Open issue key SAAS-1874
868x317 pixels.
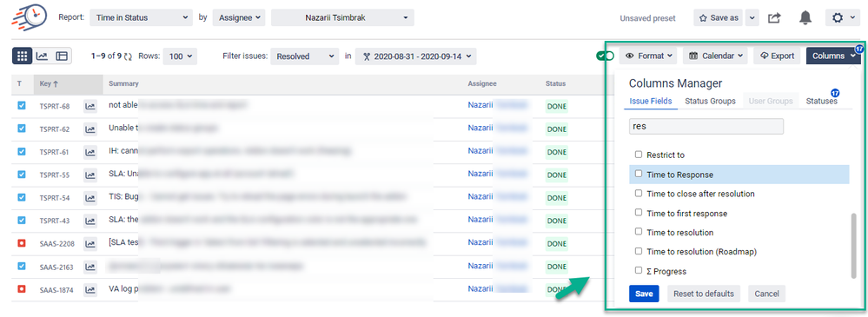57,290
